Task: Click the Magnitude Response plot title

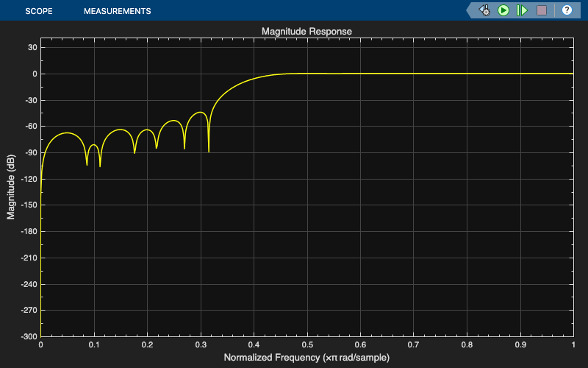Action: [306, 31]
